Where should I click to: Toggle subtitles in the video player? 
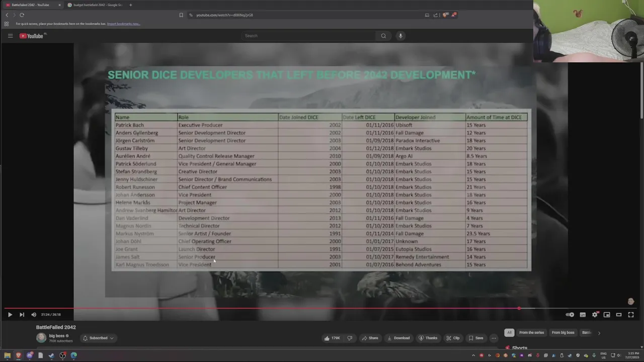(583, 315)
